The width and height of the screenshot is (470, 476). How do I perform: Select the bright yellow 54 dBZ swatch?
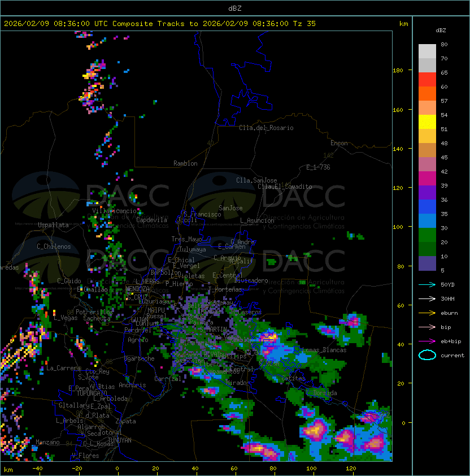pyautogui.click(x=427, y=122)
